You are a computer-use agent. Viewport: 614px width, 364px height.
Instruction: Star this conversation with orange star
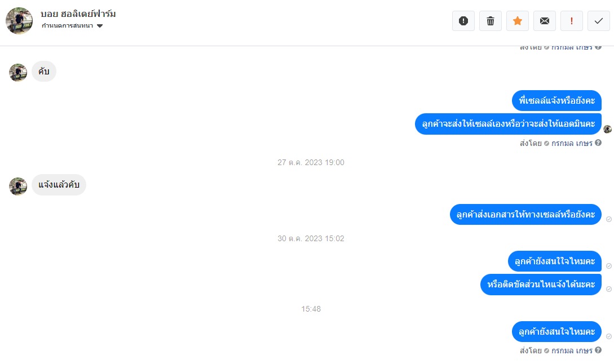click(x=517, y=21)
